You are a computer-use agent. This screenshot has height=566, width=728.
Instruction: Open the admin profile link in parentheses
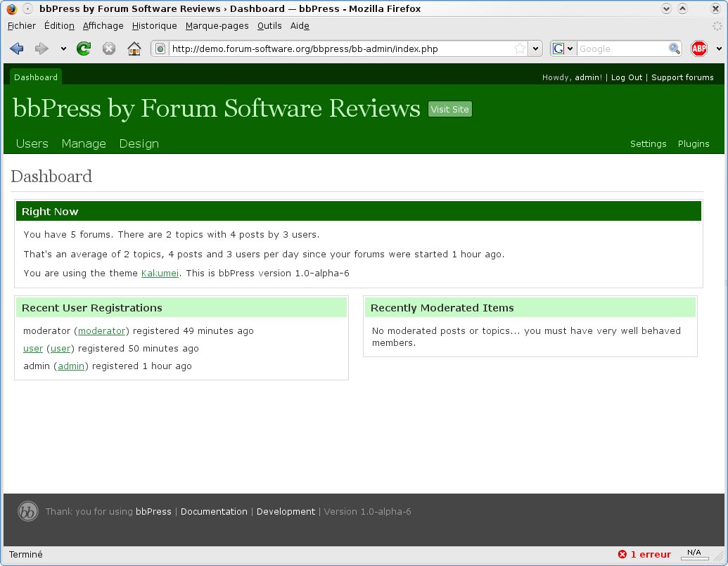click(x=71, y=366)
